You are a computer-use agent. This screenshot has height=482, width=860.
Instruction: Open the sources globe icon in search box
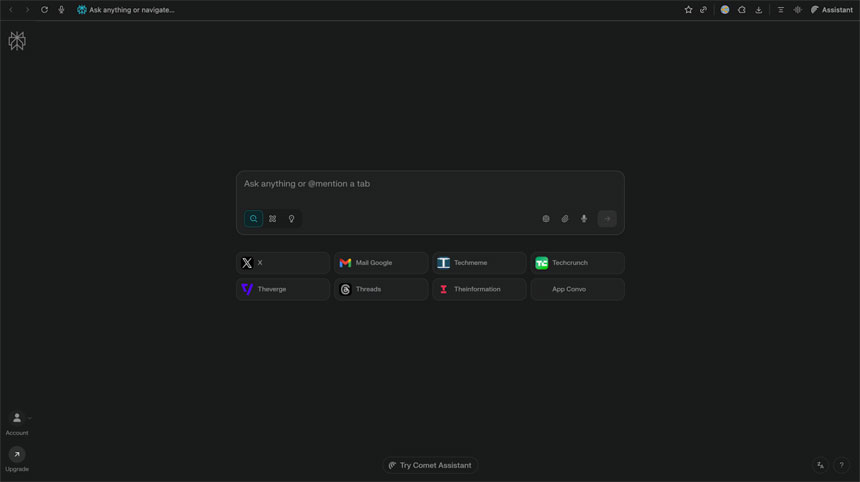coord(546,219)
